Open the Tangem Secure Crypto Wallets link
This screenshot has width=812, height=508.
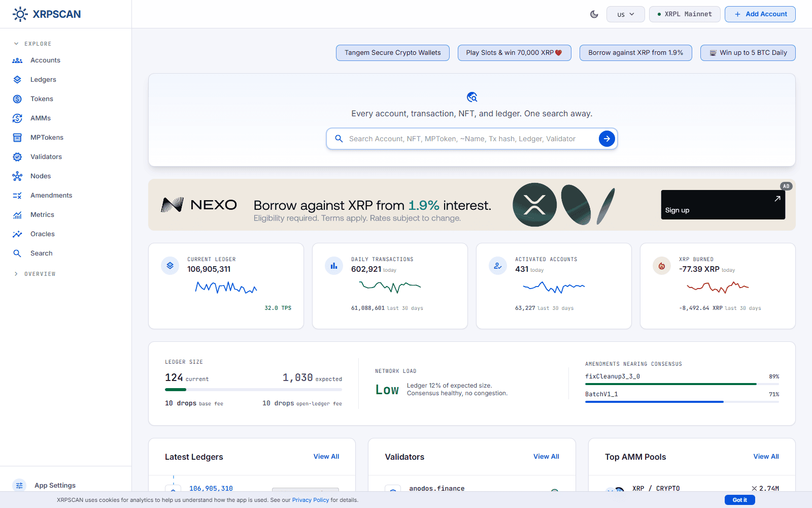point(393,53)
